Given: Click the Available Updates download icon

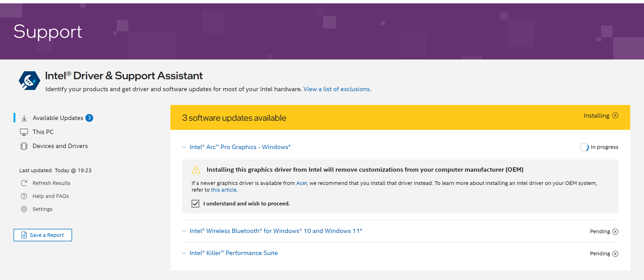Looking at the screenshot, I should click(x=24, y=118).
